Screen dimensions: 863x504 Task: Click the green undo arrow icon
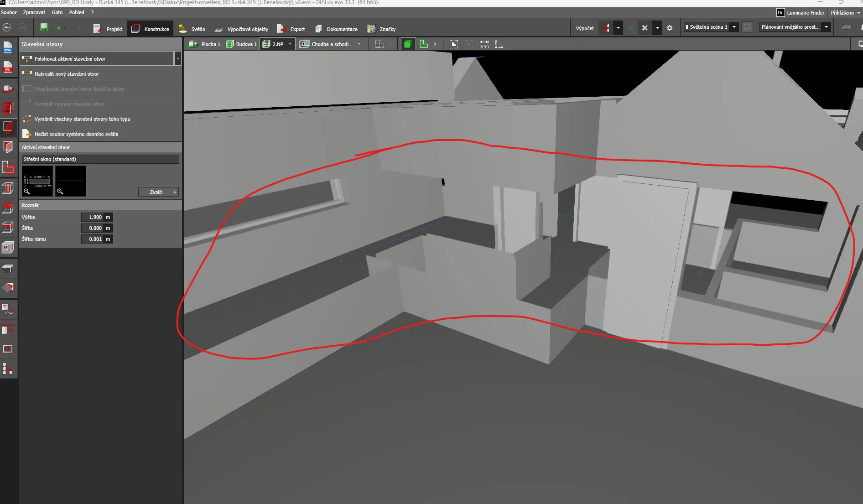tap(61, 28)
